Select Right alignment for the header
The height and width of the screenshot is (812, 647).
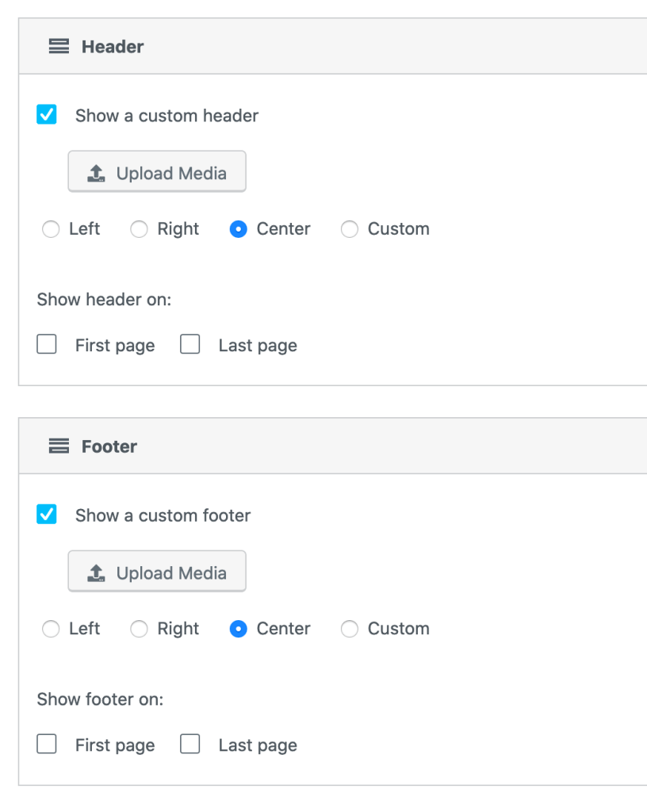(x=139, y=229)
